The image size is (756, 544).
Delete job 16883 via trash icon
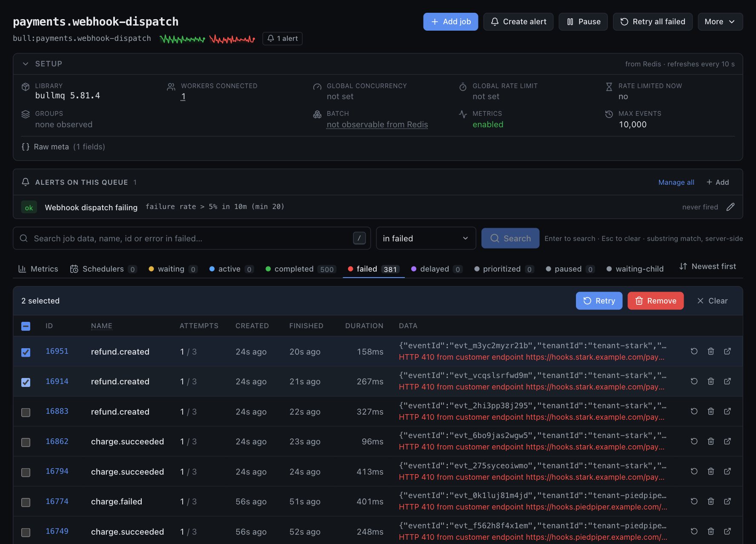coord(710,411)
